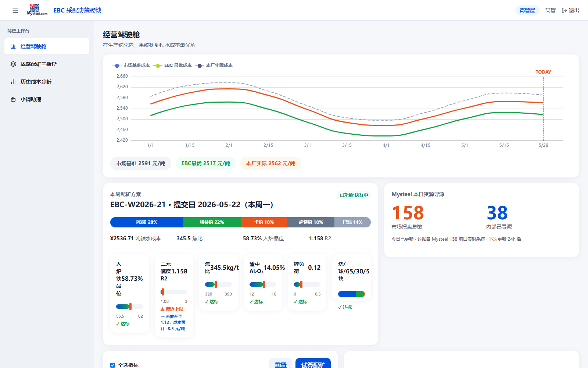This screenshot has height=368, width=588.
Task: Click the 市场基准 2591 元/吨 chip
Action: tap(141, 163)
